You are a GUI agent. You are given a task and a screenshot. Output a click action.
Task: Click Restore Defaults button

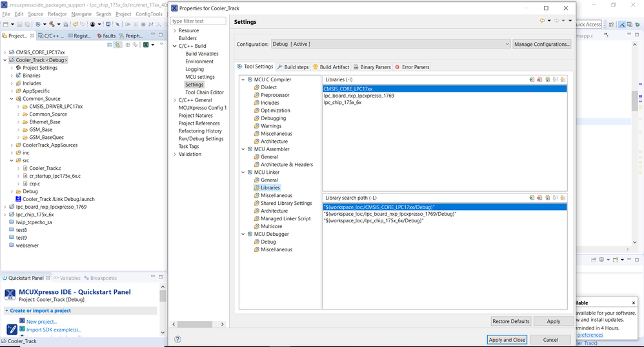(511, 321)
